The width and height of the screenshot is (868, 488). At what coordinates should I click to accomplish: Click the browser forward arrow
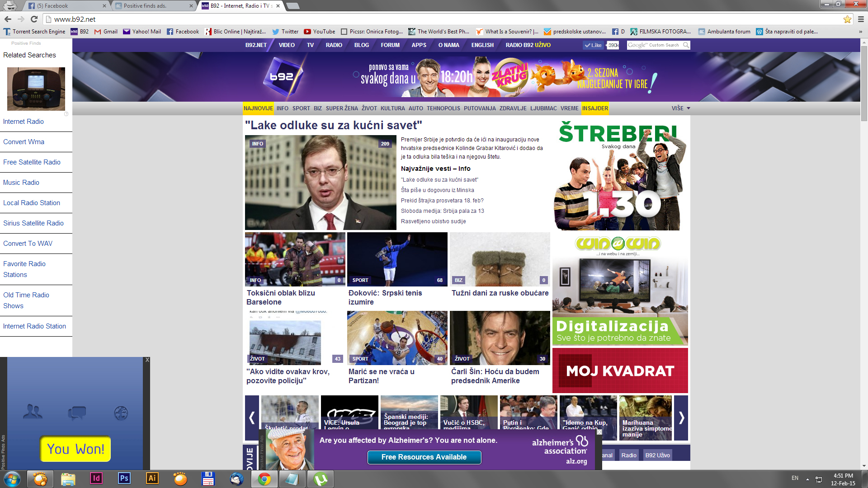(x=21, y=19)
